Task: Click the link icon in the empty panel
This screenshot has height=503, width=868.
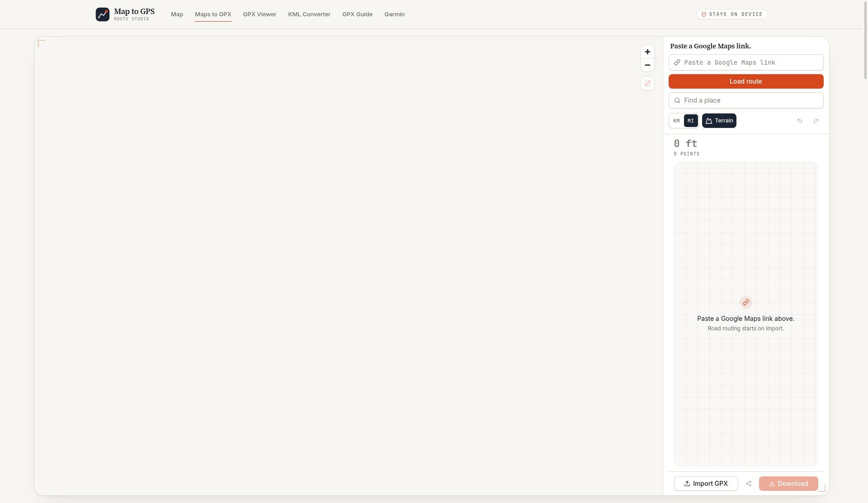Action: click(x=746, y=302)
